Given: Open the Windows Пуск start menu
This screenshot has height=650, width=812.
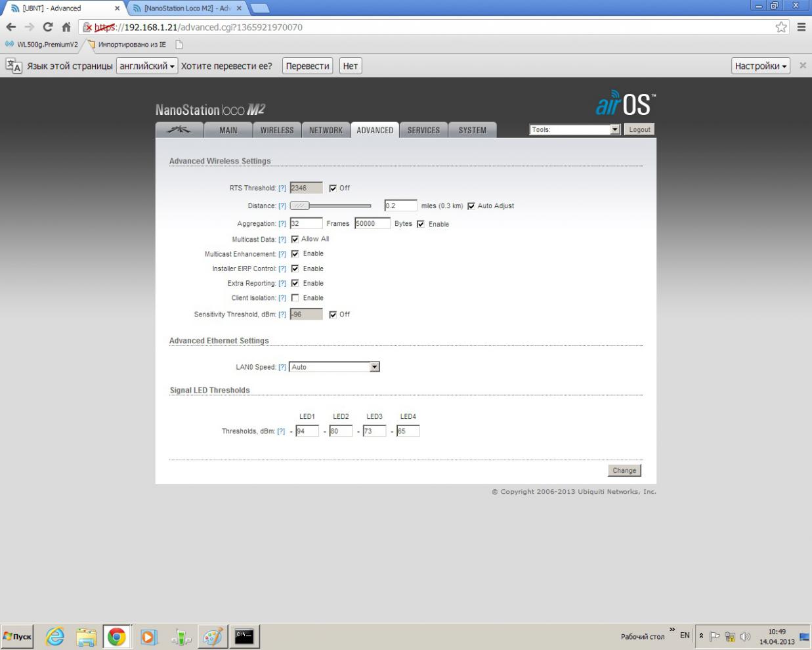Looking at the screenshot, I should point(18,636).
